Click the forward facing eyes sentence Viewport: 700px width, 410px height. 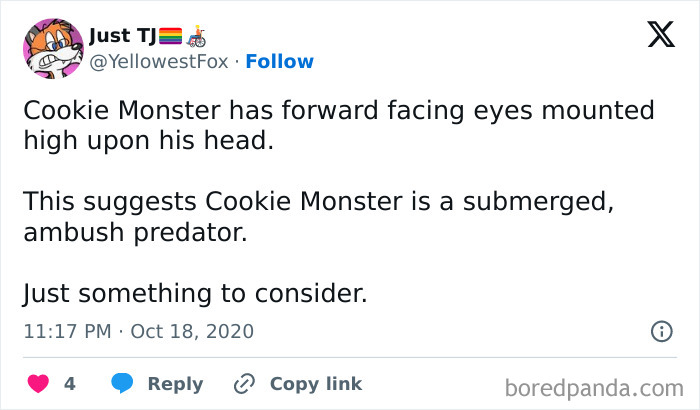pyautogui.click(x=338, y=125)
